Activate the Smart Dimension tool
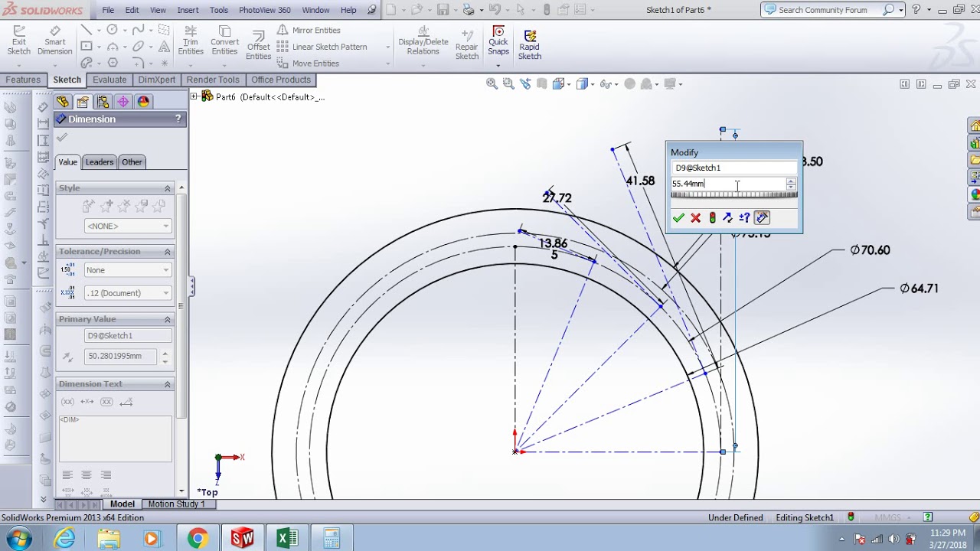The width and height of the screenshot is (980, 551). click(54, 41)
